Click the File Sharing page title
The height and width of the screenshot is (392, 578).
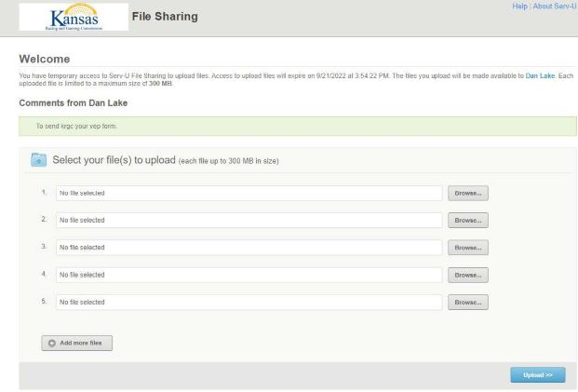pyautogui.click(x=165, y=17)
